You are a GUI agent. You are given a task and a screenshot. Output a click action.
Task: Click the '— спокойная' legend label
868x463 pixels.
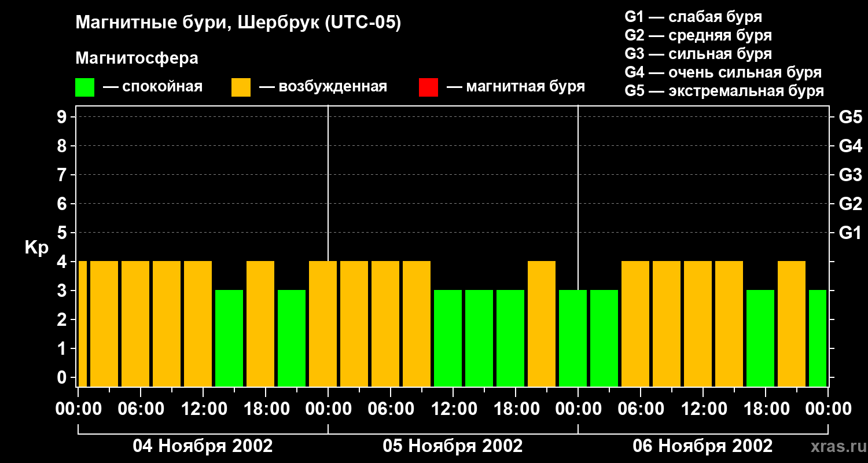point(153,87)
